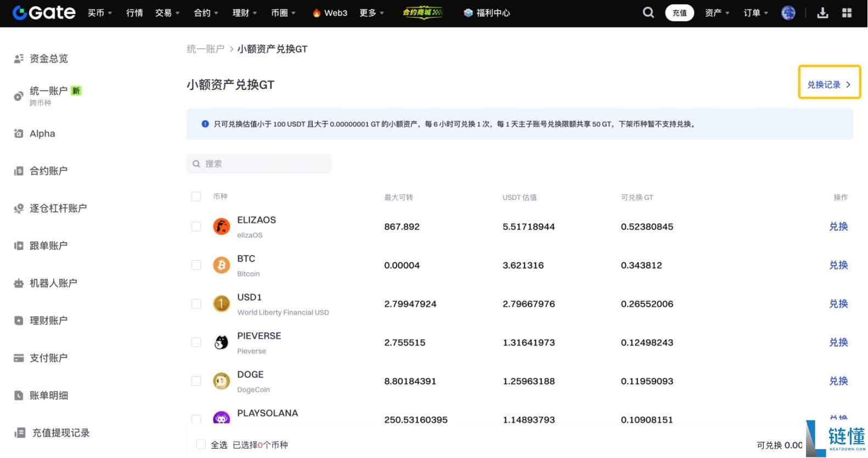The height and width of the screenshot is (458, 868).
Task: Expand the 订单 dropdown menu
Action: [x=756, y=13]
